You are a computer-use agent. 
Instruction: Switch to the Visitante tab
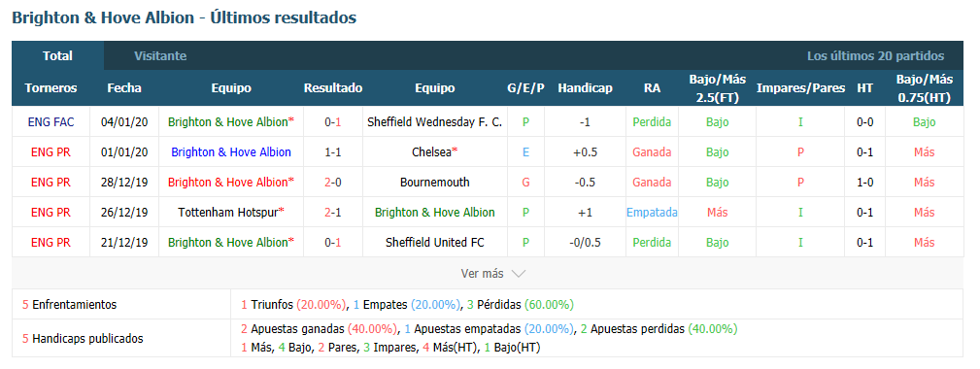(x=160, y=55)
